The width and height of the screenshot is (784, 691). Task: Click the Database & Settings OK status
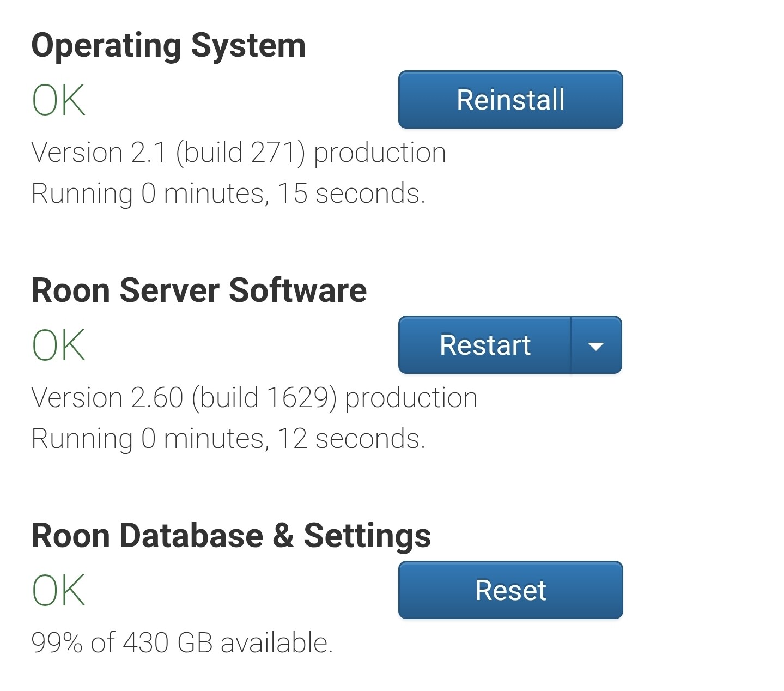pos(58,591)
